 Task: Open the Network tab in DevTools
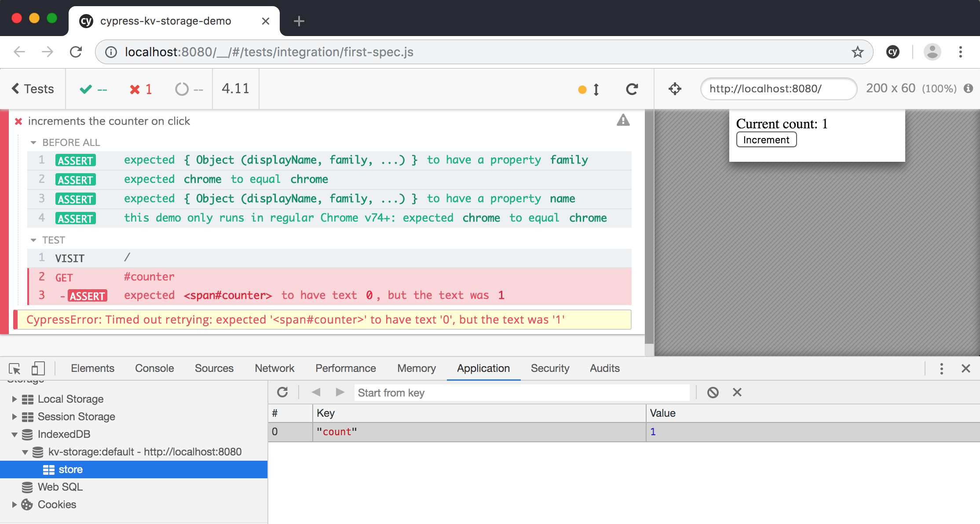[x=274, y=368]
